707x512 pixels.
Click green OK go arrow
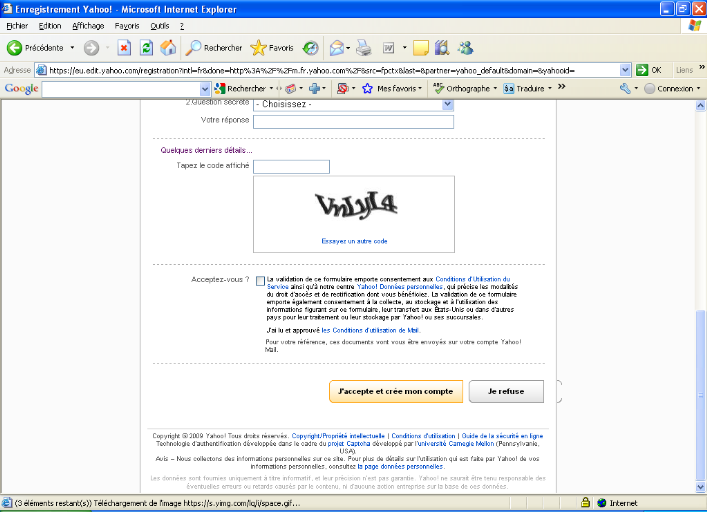point(642,70)
